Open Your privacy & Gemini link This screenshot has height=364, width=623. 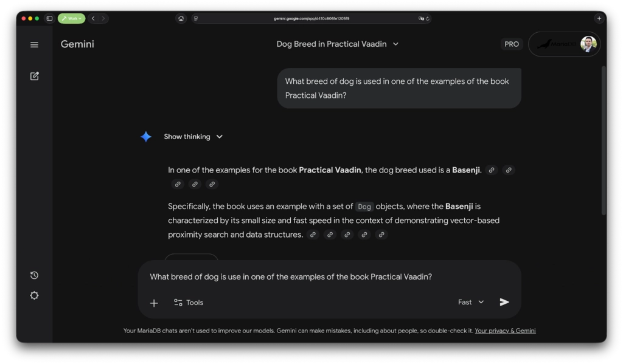505,331
